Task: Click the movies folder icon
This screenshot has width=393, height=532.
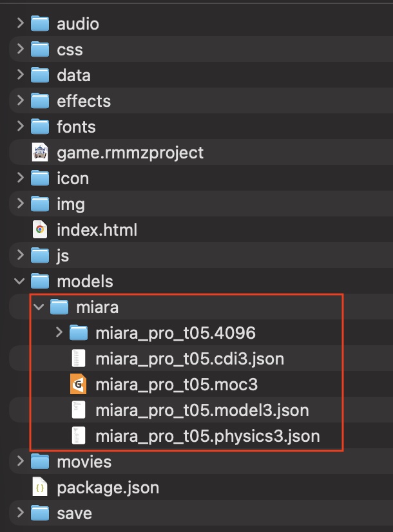Action: (x=40, y=462)
